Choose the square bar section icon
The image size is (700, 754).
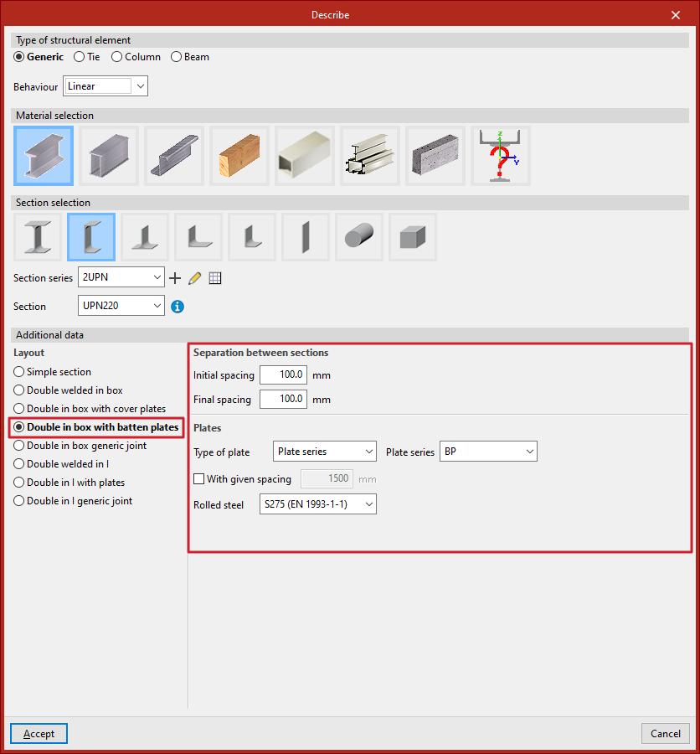(413, 237)
